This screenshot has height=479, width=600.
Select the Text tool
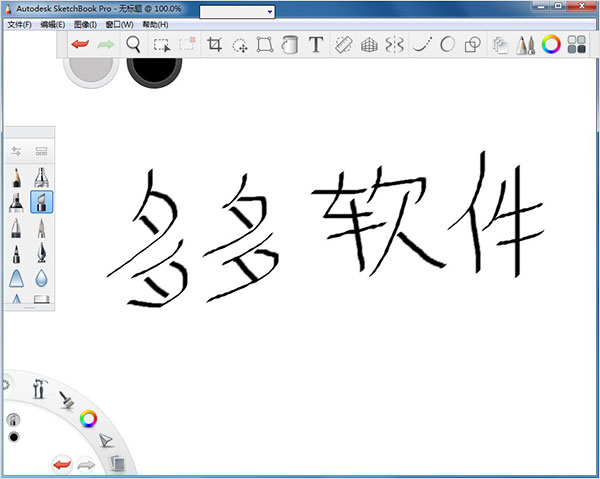316,45
